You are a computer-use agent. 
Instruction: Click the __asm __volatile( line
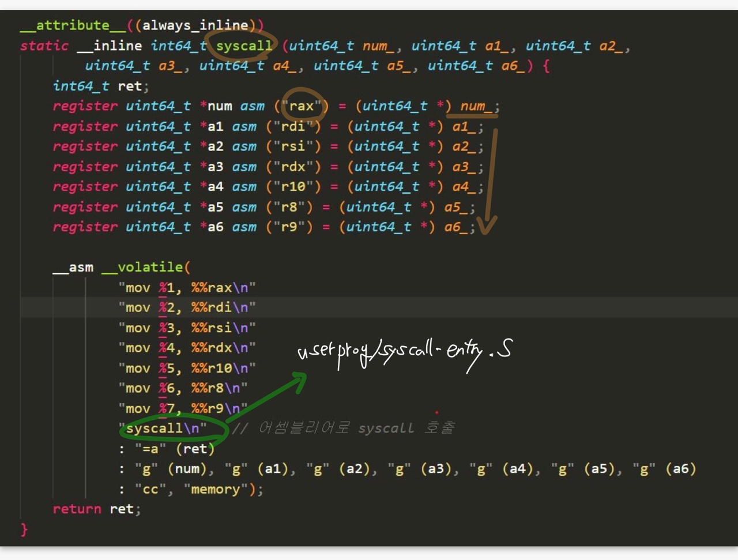click(121, 267)
